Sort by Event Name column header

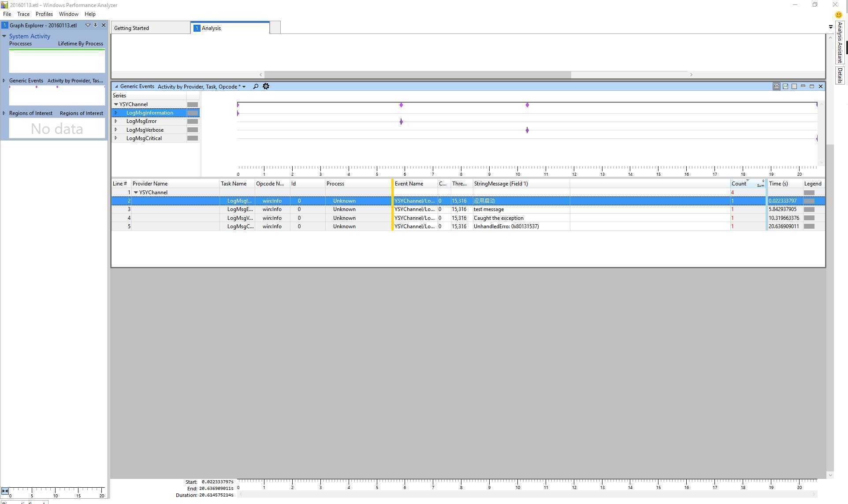[x=416, y=184]
